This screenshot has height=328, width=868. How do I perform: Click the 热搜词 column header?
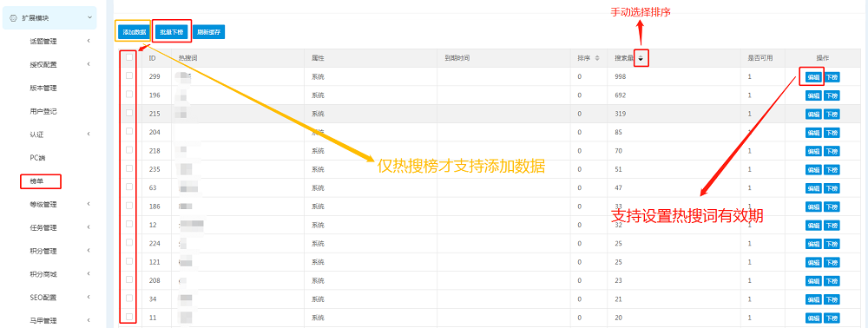click(x=187, y=58)
